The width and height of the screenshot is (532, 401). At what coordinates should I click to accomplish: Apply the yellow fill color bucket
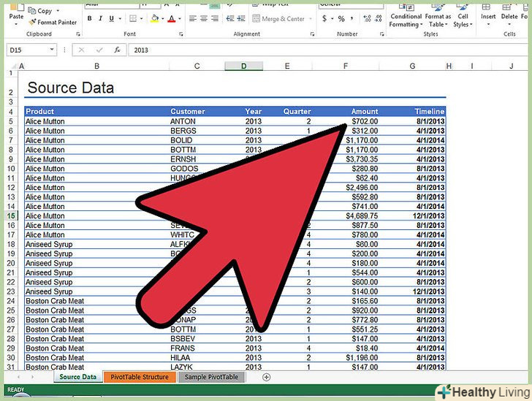(x=155, y=19)
